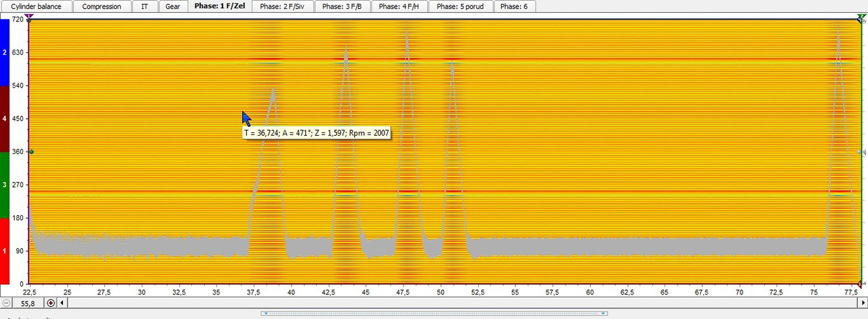Viewport: 868px width, 319px height.
Task: Click the green 360° marker on left axis
Action: 31,152
